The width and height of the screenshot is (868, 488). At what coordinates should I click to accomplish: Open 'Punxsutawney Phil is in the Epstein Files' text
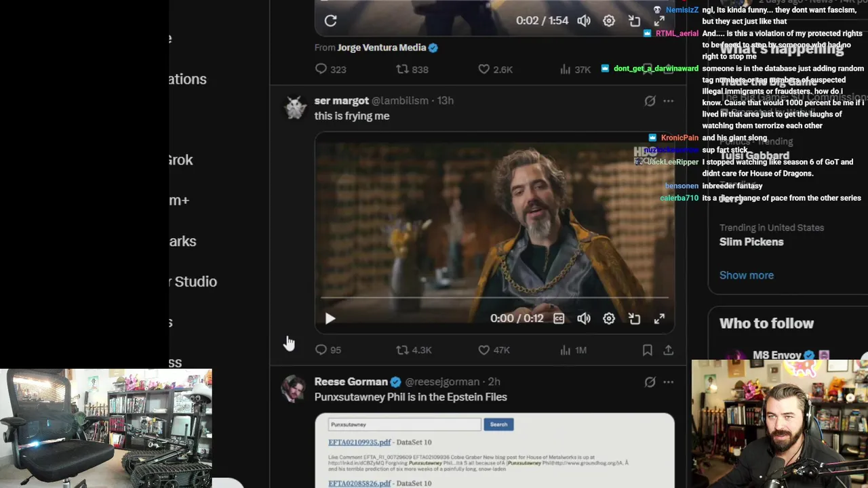point(411,397)
